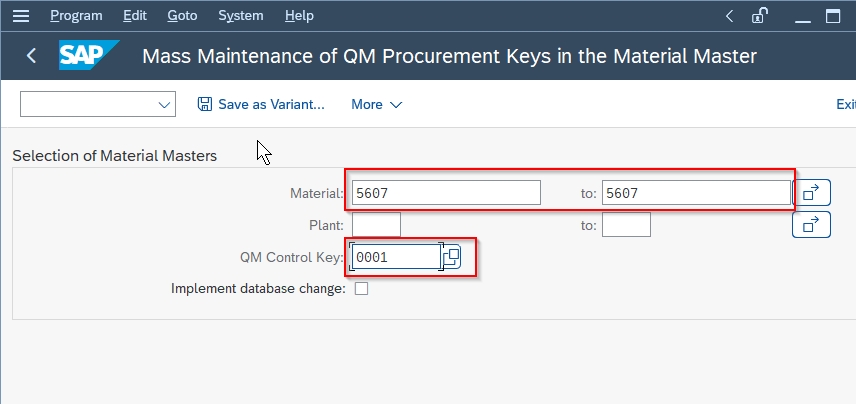
Task: Open the Help menu
Action: coord(299,15)
